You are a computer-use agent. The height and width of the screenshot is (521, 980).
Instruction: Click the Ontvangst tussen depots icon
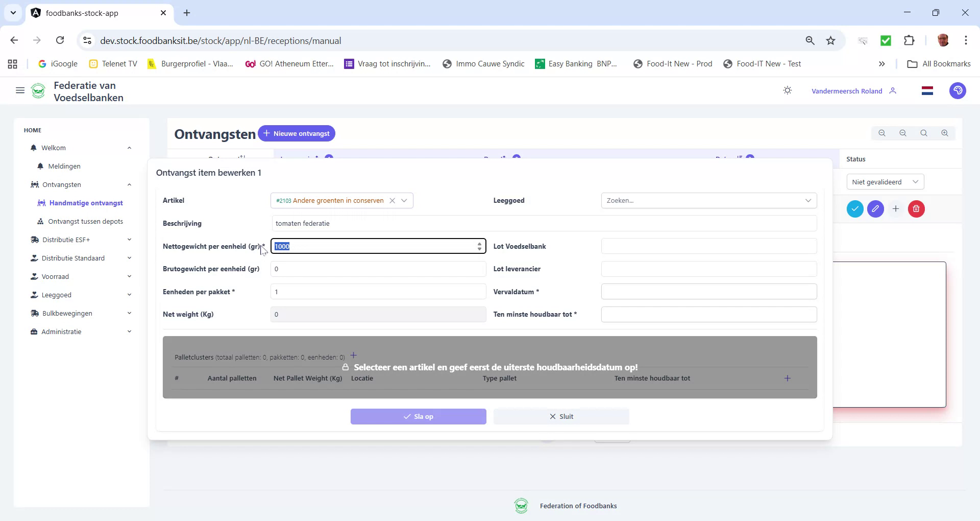41,221
